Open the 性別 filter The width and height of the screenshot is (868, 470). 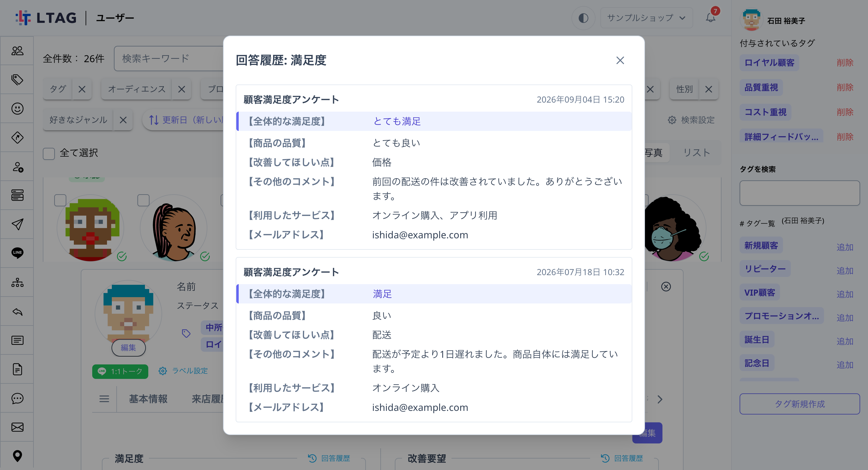pyautogui.click(x=684, y=89)
